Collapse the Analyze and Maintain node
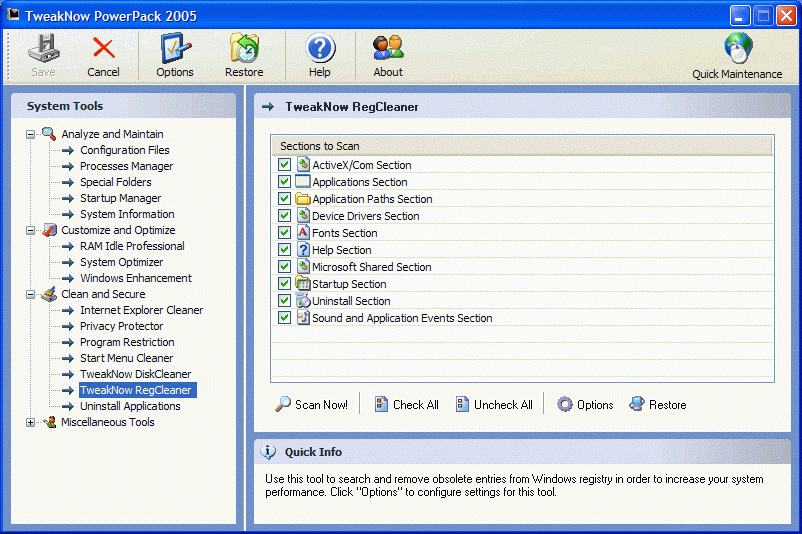The height and width of the screenshot is (534, 802). click(31, 134)
